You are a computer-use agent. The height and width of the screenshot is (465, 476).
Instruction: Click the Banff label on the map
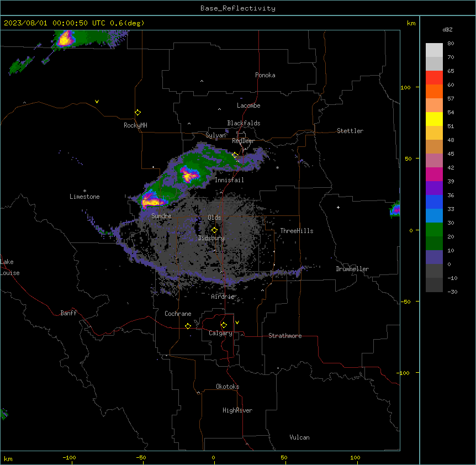pos(68,313)
